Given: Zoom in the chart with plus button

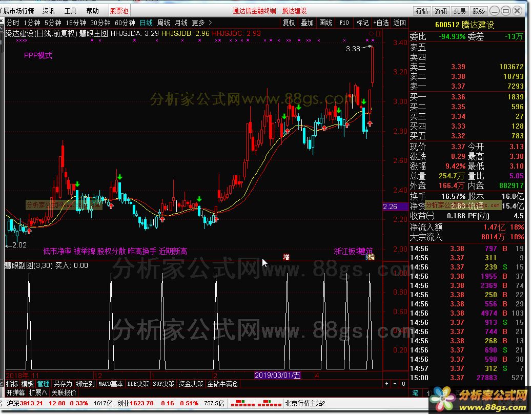Looking at the screenshot, I should pyautogui.click(x=386, y=384).
